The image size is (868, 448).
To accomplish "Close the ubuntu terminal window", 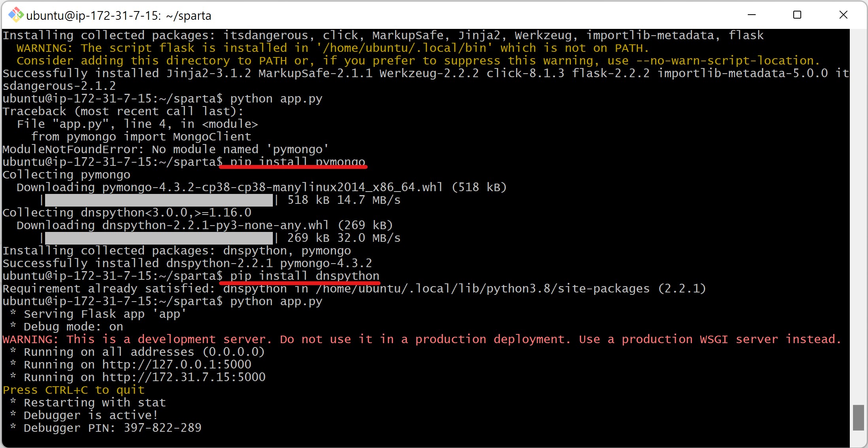I will point(843,15).
